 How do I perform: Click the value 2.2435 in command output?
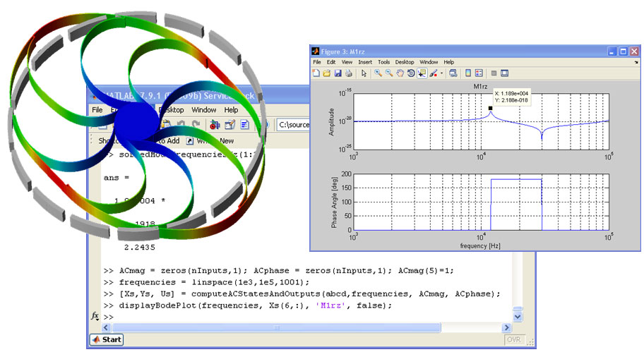[140, 248]
